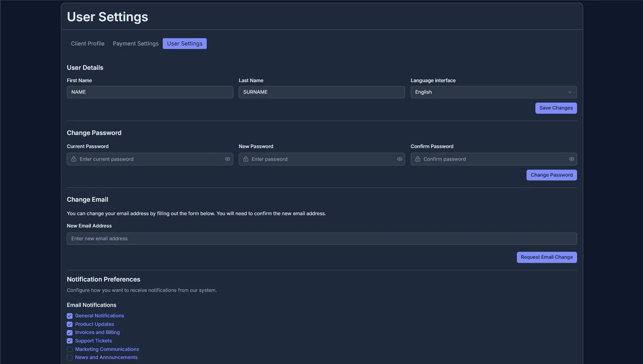Turn on News and Announcements notifications
Viewport: 643px width, 364px height.
(x=70, y=358)
